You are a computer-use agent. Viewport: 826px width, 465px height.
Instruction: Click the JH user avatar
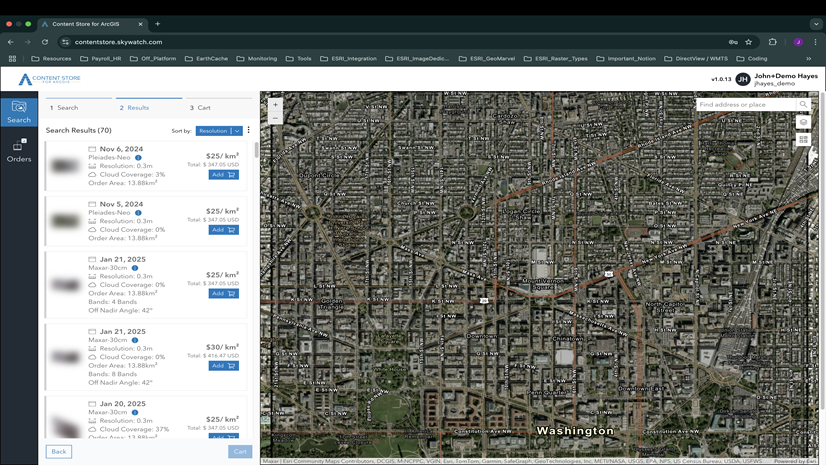(743, 79)
